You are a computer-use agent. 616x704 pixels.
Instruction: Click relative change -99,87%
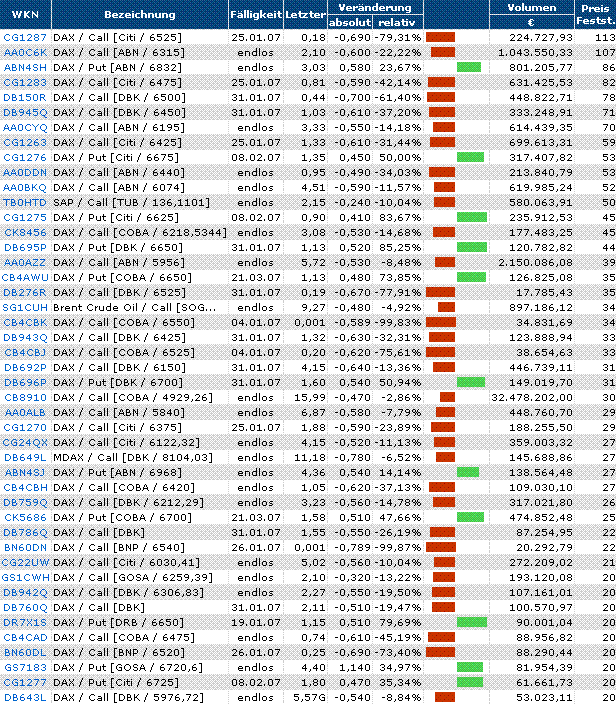pos(398,548)
